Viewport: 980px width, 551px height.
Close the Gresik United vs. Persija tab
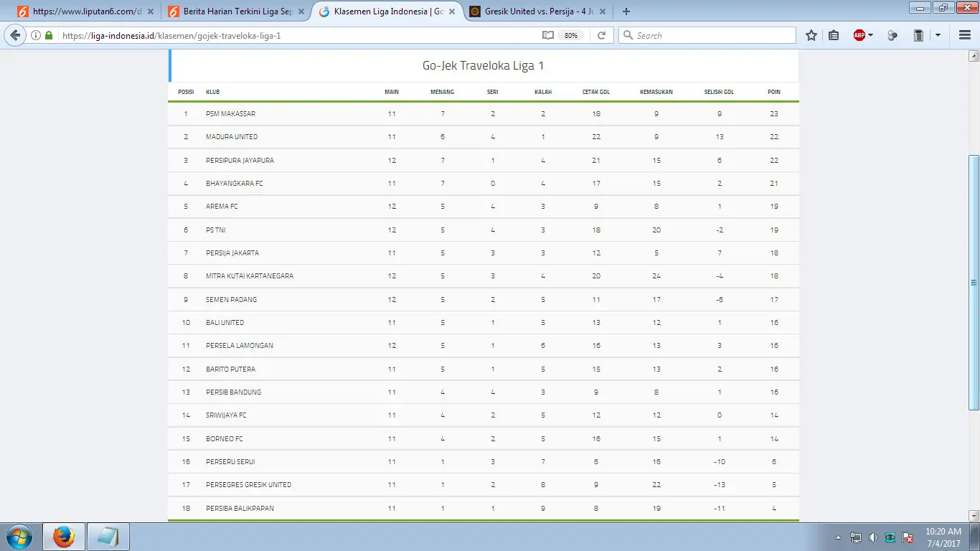tap(602, 11)
